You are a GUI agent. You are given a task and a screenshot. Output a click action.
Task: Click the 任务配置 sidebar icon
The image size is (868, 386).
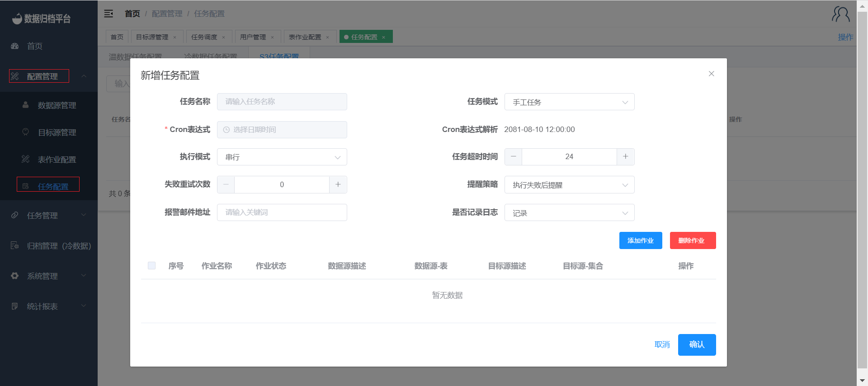tap(26, 186)
